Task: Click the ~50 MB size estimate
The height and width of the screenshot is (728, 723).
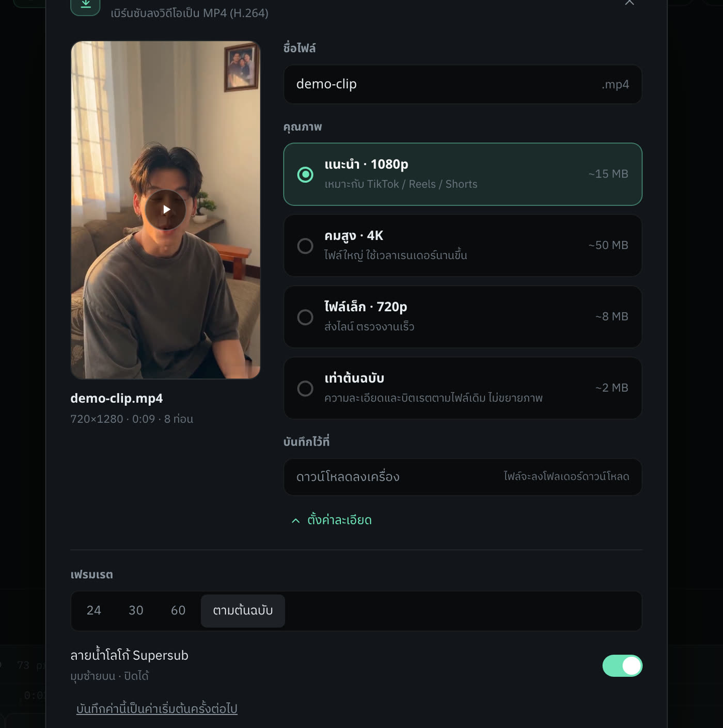Action: (608, 245)
